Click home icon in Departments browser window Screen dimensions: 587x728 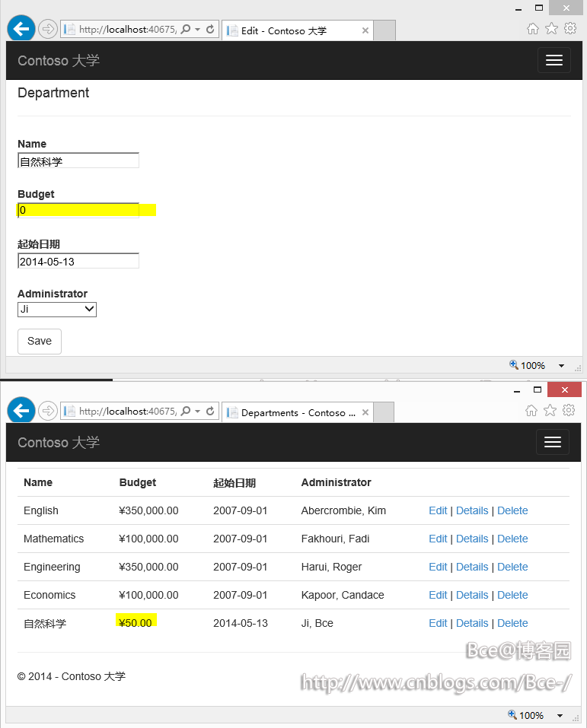(531, 411)
